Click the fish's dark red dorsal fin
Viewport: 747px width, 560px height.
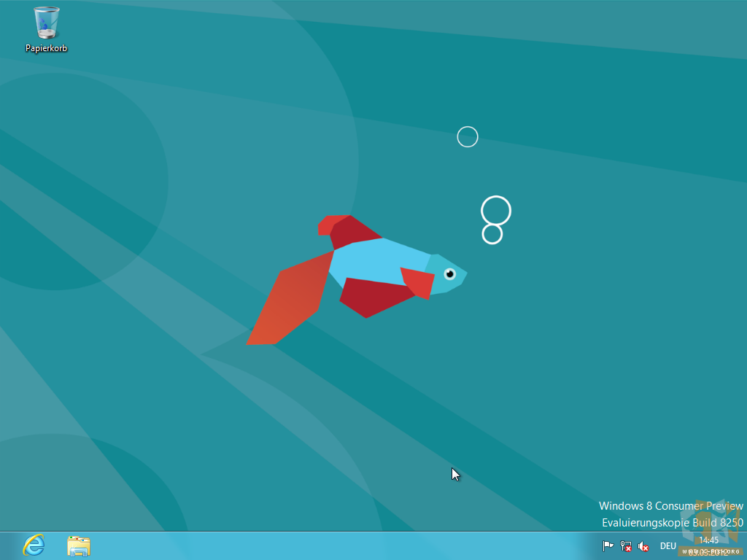(350, 231)
